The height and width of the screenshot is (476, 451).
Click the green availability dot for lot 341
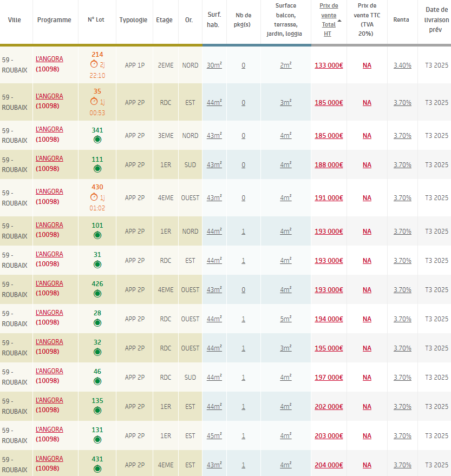pyautogui.click(x=97, y=140)
